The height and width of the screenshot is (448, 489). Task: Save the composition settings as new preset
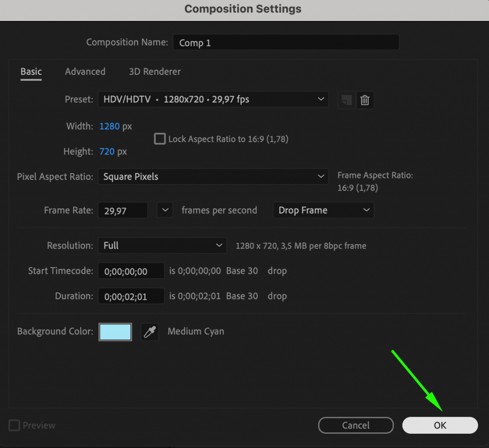(346, 100)
